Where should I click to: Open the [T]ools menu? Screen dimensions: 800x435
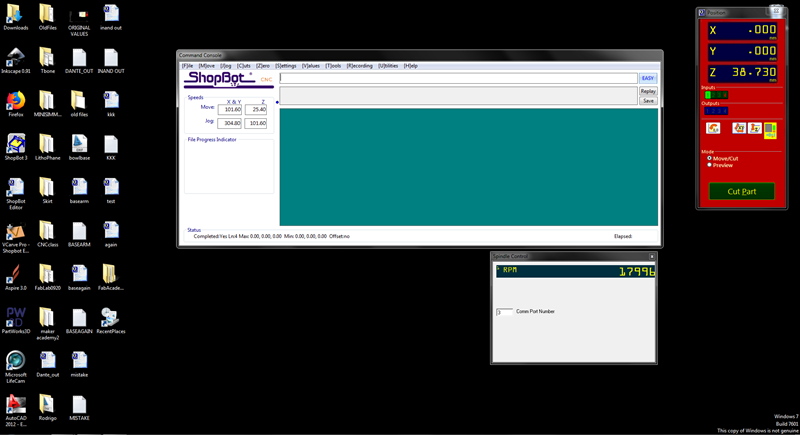point(333,66)
